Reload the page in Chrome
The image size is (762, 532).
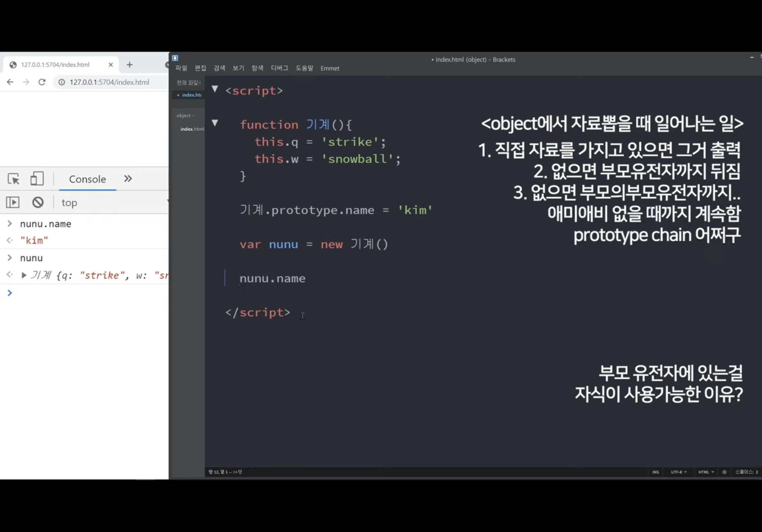tap(42, 82)
